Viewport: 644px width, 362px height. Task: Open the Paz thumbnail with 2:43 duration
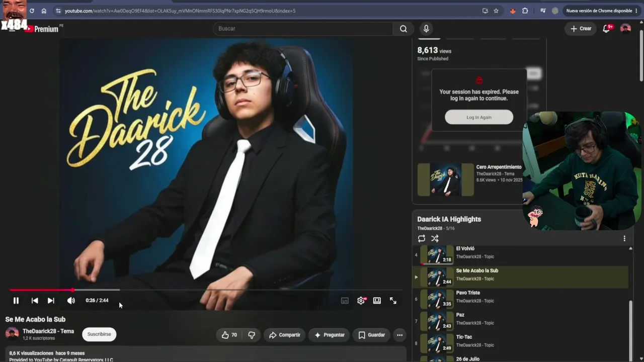pyautogui.click(x=437, y=321)
